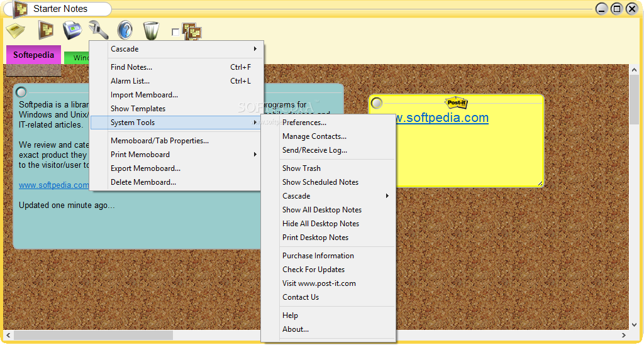Maximize the Starter Notes window
This screenshot has width=644, height=345.
point(617,9)
